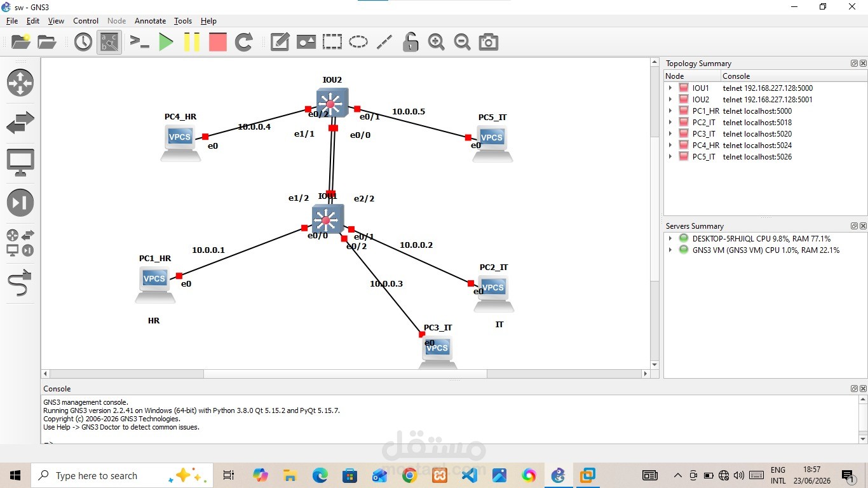Reload all nodes
The height and width of the screenshot is (488, 868).
coord(244,43)
